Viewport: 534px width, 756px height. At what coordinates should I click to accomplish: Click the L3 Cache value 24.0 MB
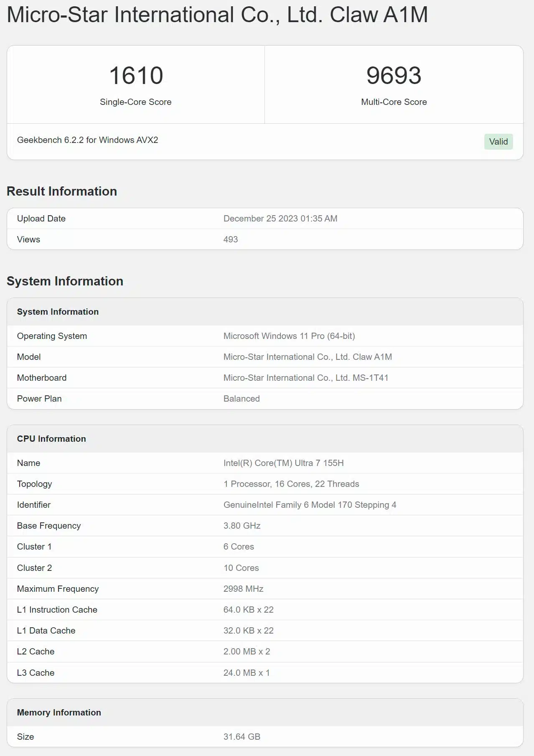click(x=247, y=673)
